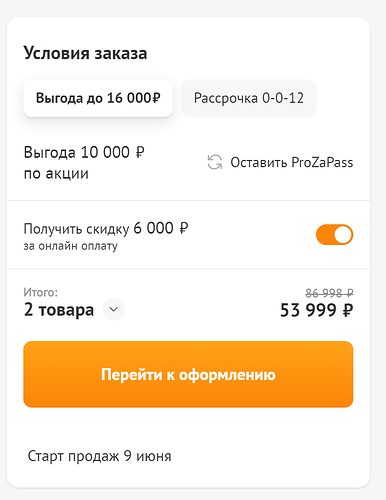
Task: Switch to the Выгода до 16 000₽ tab
Action: pyautogui.click(x=98, y=98)
